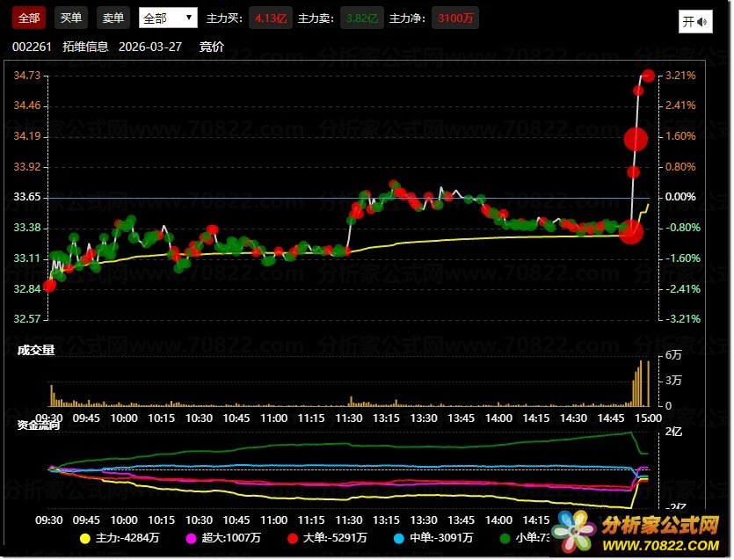This screenshot has height=560, width=734.
Task: Switch to the 买单 tab
Action: tap(71, 18)
